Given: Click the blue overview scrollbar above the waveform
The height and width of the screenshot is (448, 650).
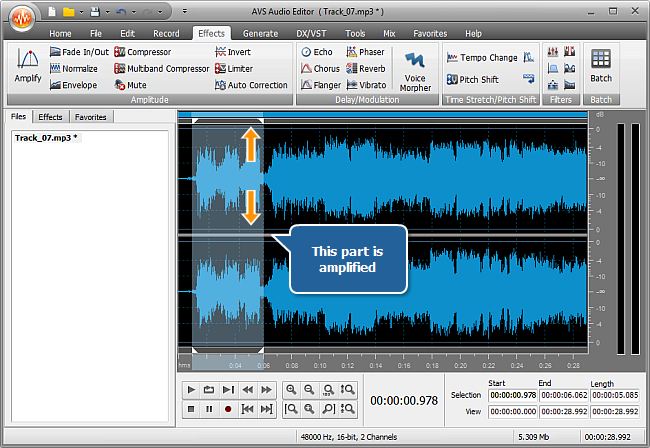Looking at the screenshot, I should 383,114.
